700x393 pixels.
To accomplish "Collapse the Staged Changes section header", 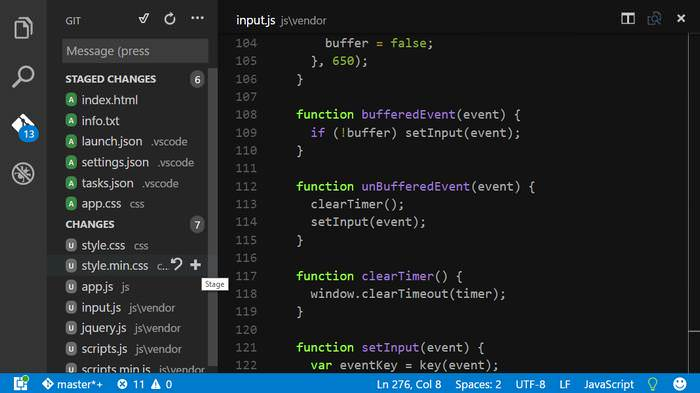I will pos(111,79).
